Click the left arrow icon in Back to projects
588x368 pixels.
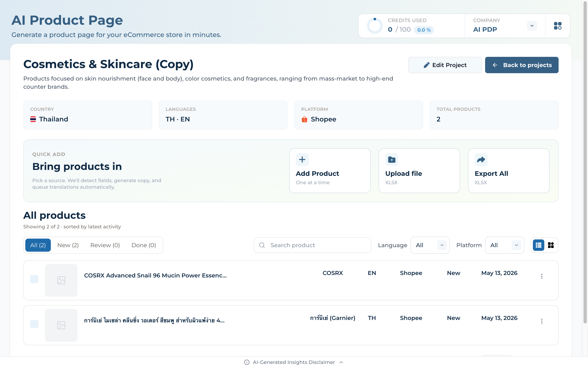click(495, 65)
